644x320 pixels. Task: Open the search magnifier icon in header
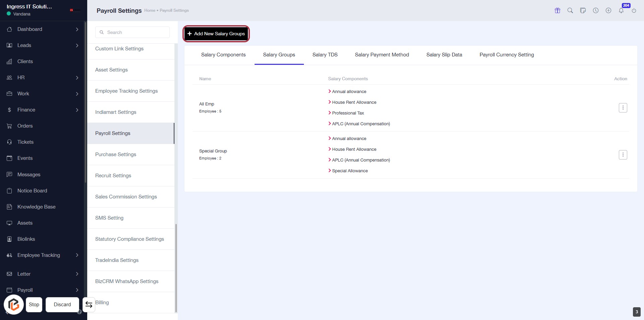point(570,10)
